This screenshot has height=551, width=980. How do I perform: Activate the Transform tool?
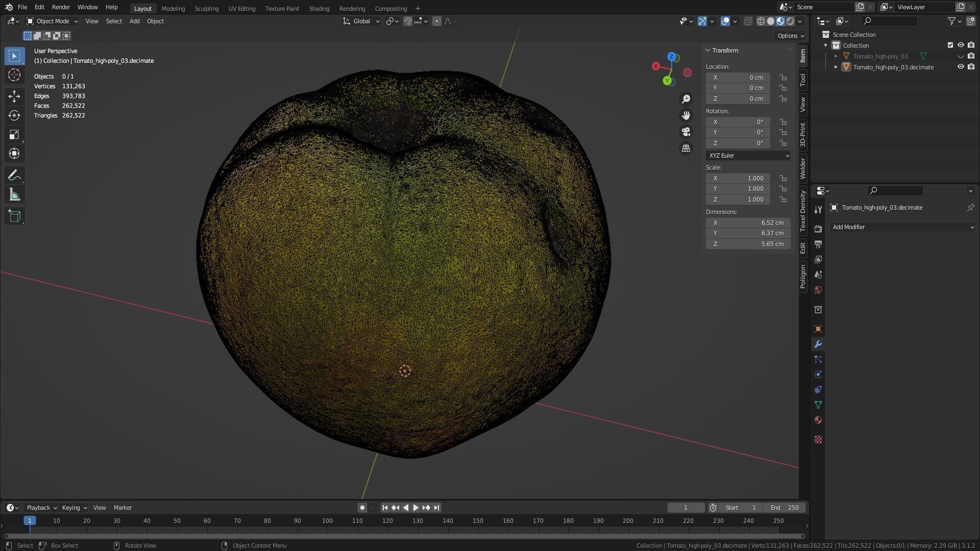14,154
